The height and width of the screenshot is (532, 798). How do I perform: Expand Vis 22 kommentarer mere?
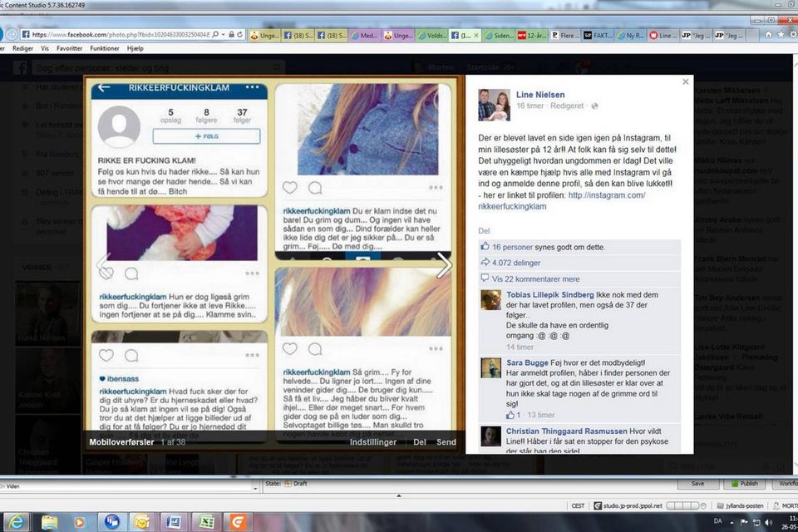pos(535,279)
